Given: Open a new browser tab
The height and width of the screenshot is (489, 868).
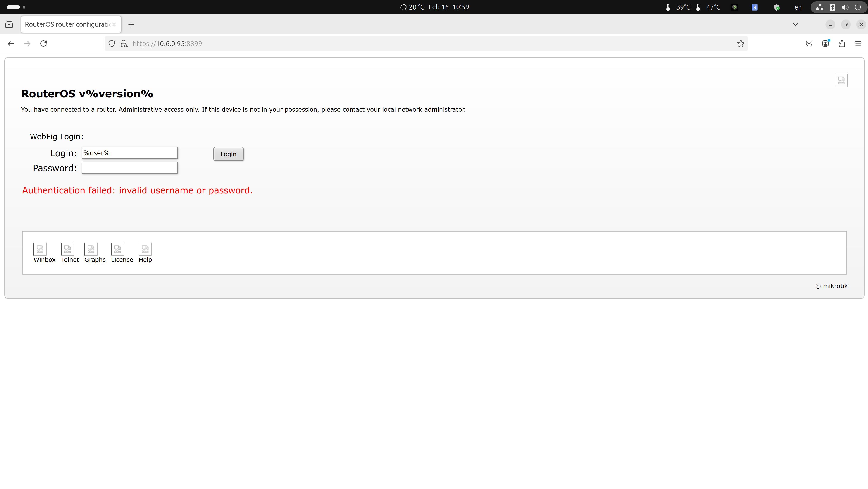Looking at the screenshot, I should tap(131, 25).
